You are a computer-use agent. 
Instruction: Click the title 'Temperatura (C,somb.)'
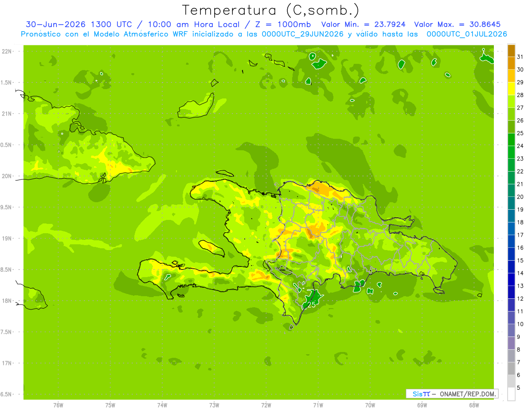[x=270, y=10]
